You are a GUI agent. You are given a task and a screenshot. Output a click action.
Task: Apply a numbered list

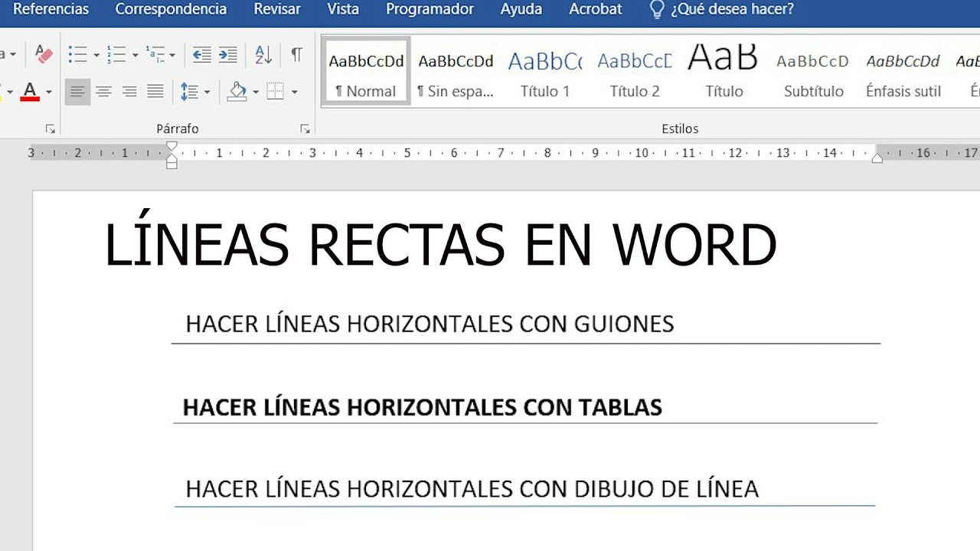tap(116, 55)
